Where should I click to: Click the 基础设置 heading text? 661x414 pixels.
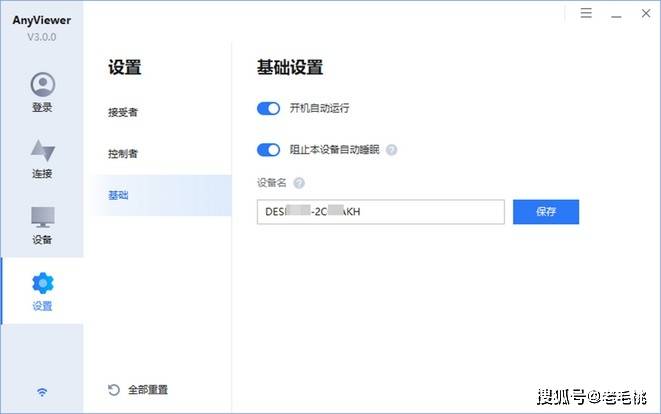coord(290,67)
